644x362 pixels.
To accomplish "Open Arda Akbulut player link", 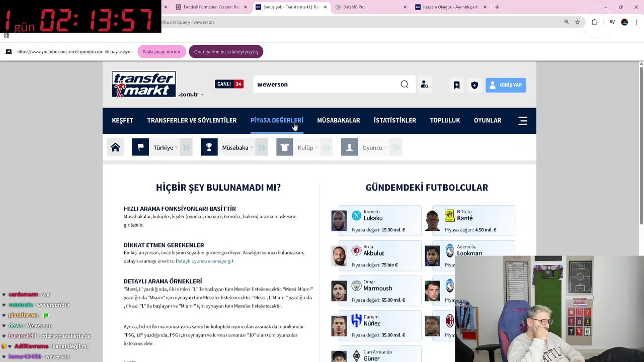I will [374, 250].
